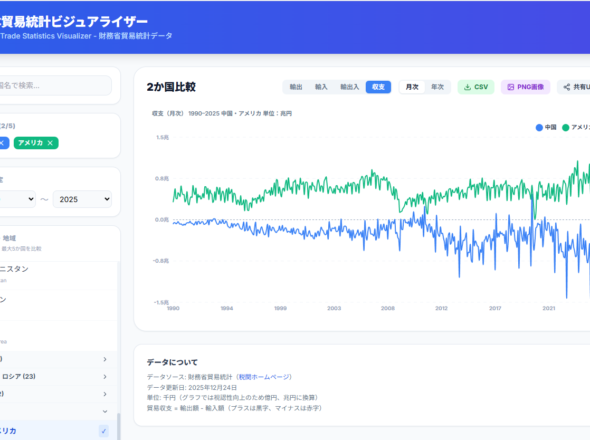Image resolution: width=590 pixels, height=440 pixels.
Task: Toggle アメリカ series in chart legend
Action: [x=576, y=128]
